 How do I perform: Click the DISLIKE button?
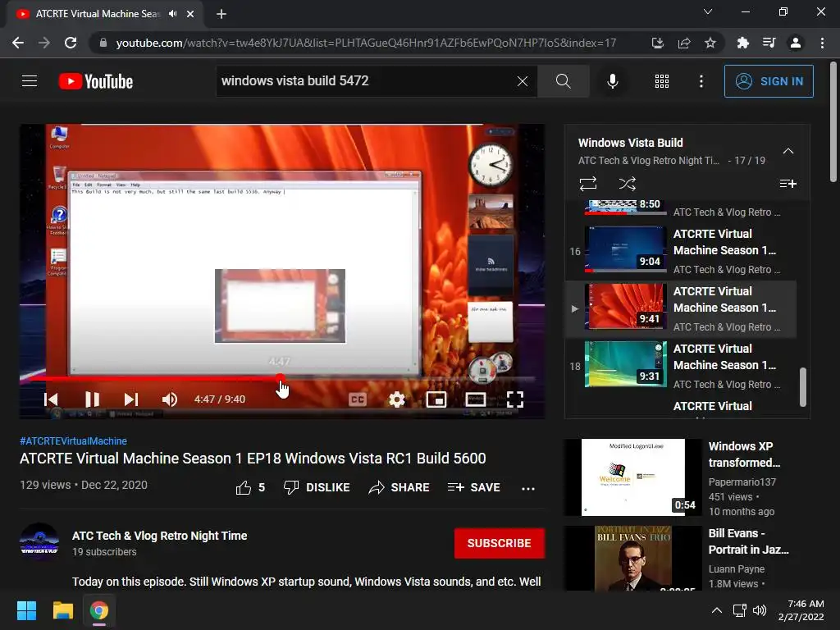click(316, 487)
